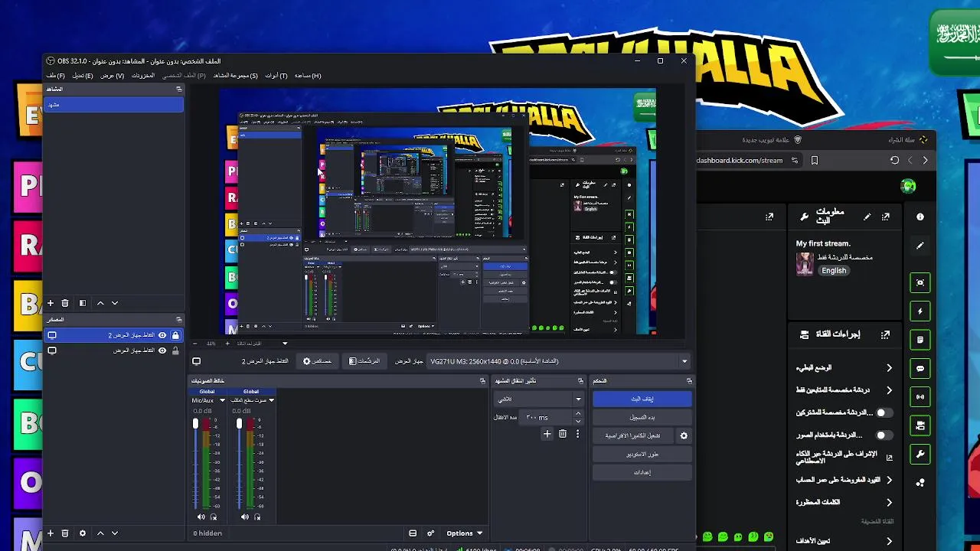
Task: Click the OBS preview canvas
Action: coord(437,211)
